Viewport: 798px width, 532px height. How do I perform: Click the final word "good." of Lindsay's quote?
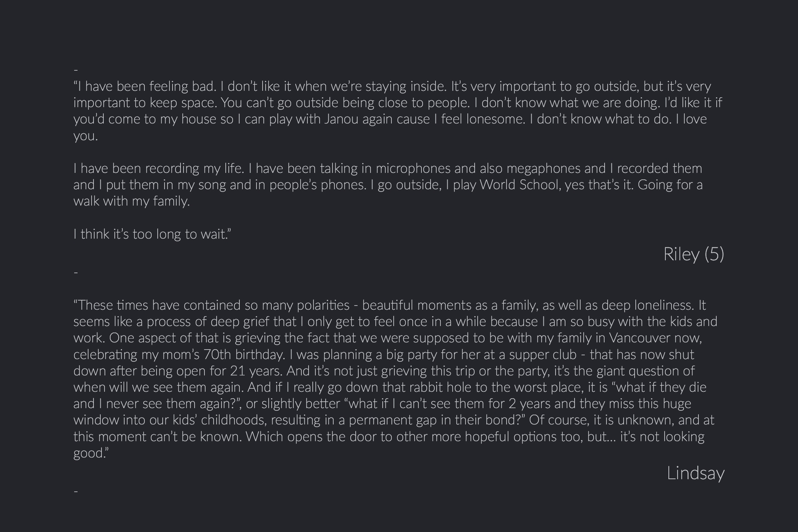pyautogui.click(x=90, y=453)
